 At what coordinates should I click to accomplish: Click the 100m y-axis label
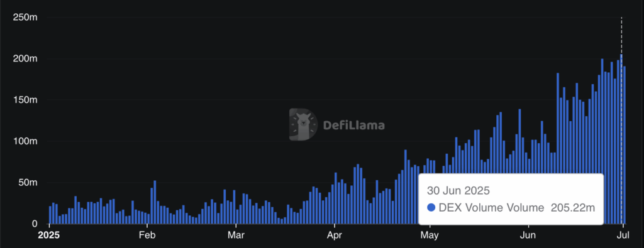point(26,141)
